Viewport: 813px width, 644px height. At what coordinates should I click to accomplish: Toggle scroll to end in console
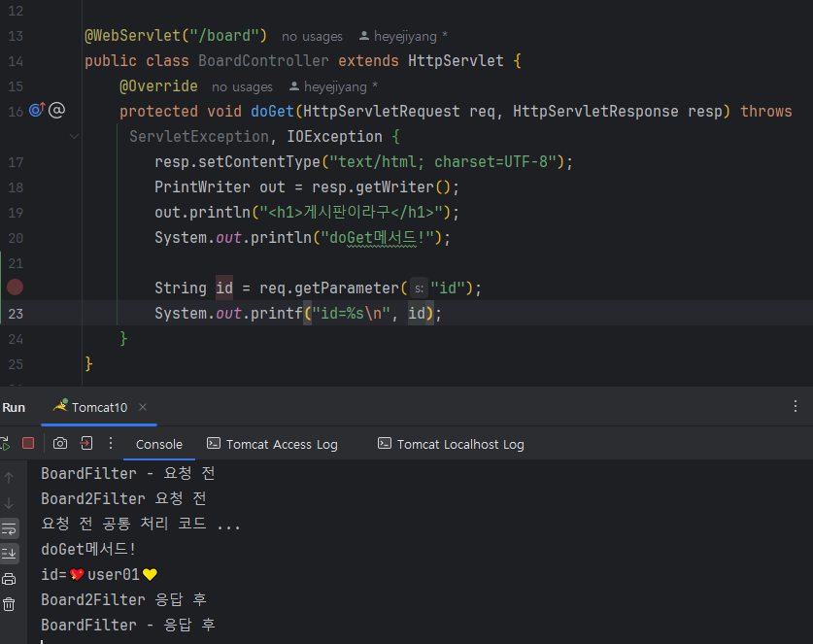(x=10, y=554)
